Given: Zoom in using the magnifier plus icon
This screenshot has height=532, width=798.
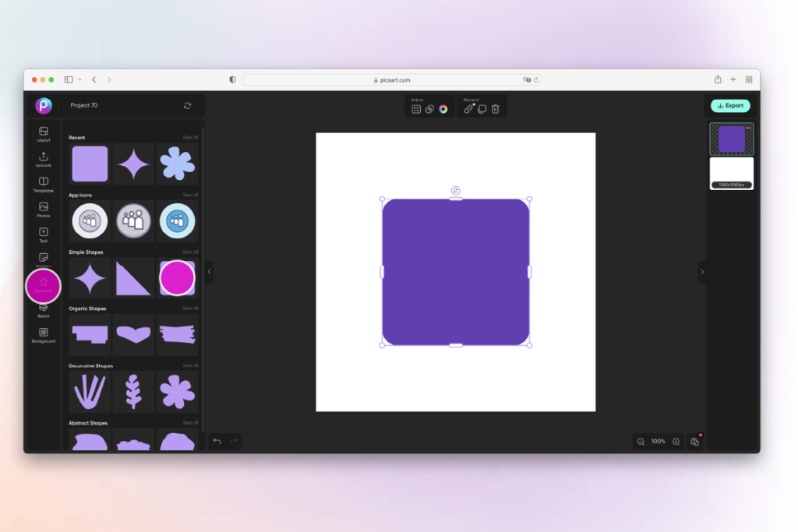Looking at the screenshot, I should click(x=676, y=441).
